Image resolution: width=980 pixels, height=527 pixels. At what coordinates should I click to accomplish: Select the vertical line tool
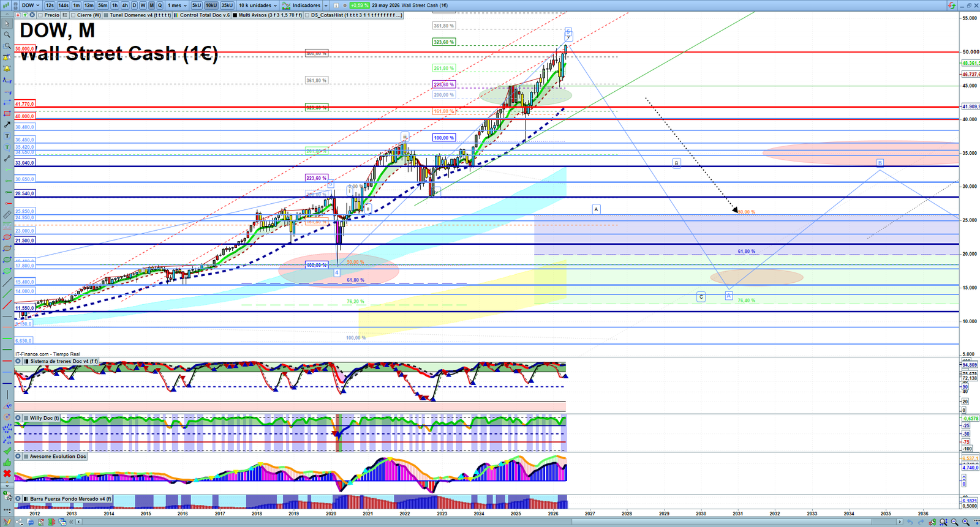pos(7,394)
